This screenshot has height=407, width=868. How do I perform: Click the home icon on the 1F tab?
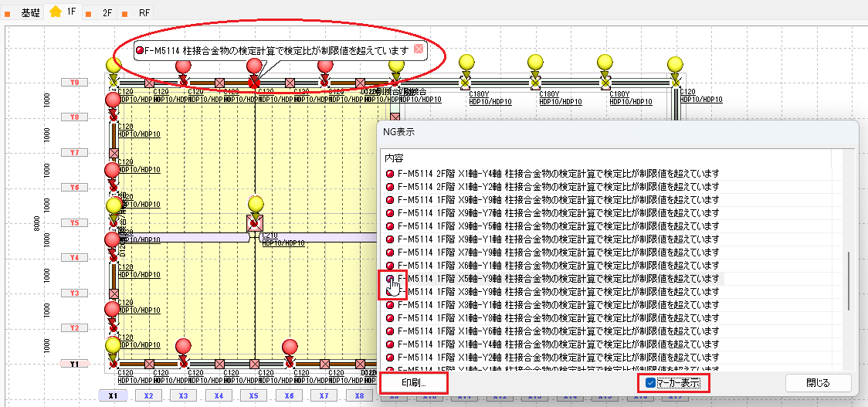pos(56,12)
